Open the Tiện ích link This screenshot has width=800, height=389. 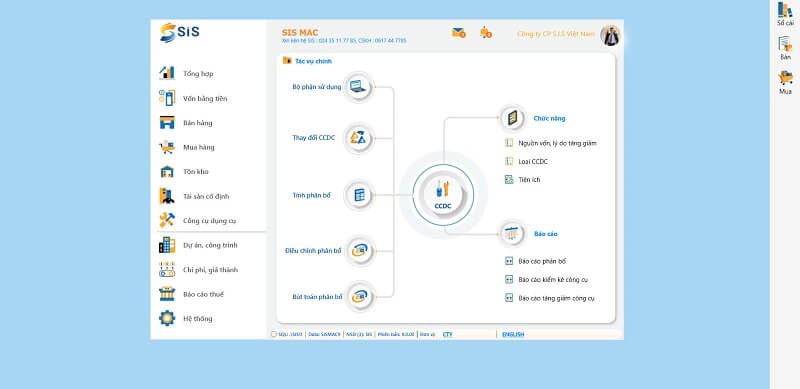529,180
